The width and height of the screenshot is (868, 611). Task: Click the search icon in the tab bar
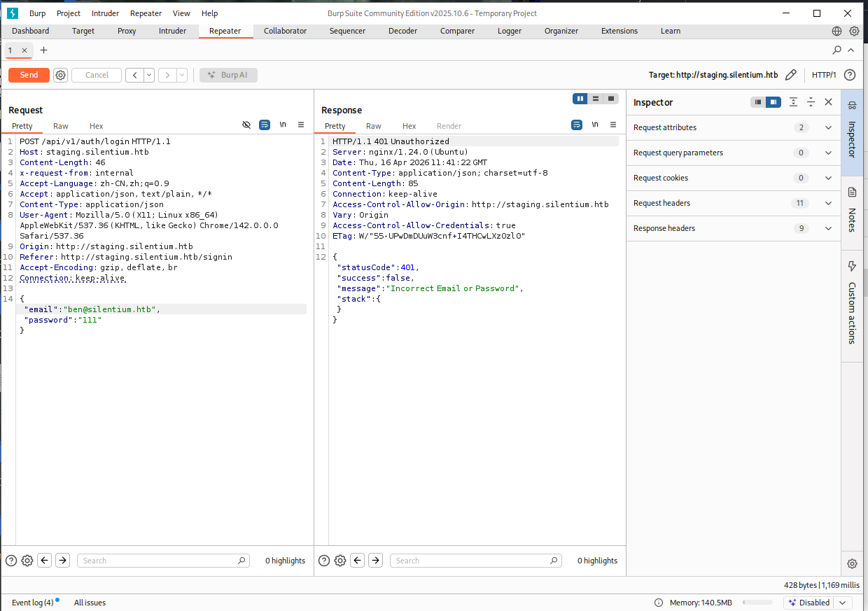836,50
